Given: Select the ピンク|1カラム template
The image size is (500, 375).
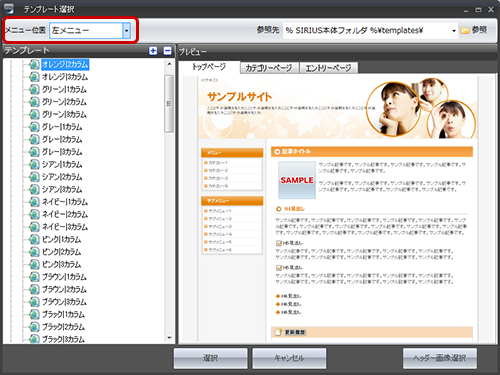Looking at the screenshot, I should coord(62,239).
